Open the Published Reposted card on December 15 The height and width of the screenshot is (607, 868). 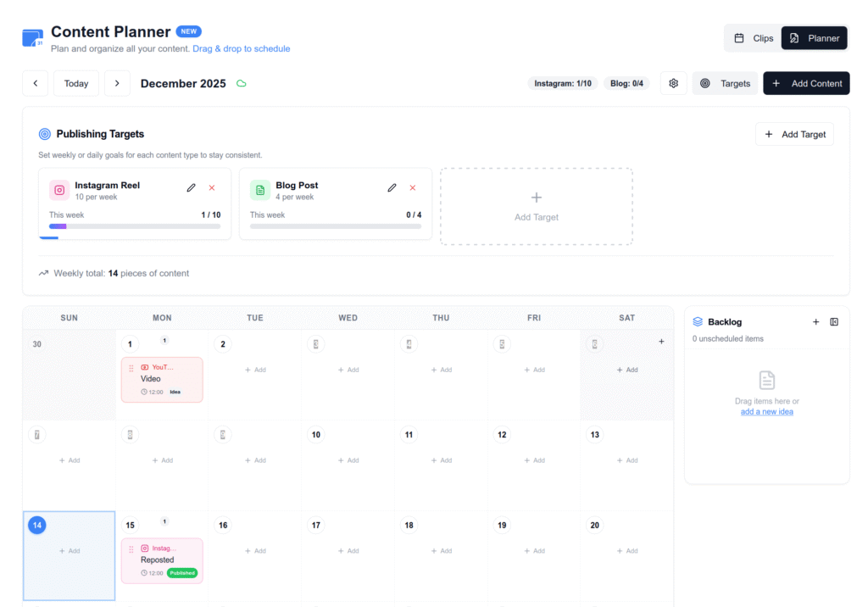coord(161,561)
